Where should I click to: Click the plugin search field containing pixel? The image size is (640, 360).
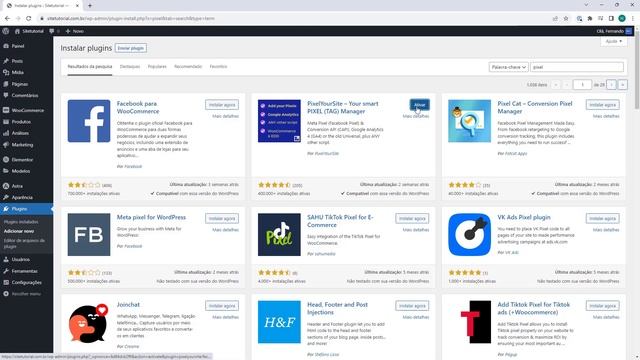pos(577,67)
